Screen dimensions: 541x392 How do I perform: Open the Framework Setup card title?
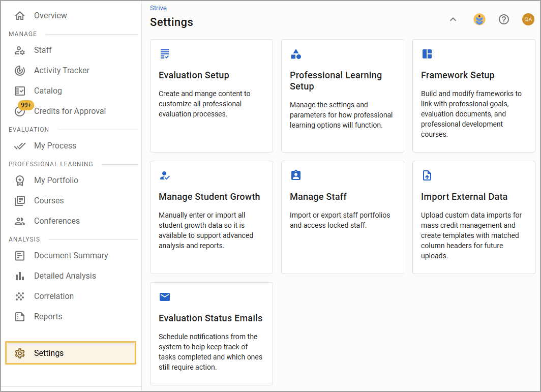pyautogui.click(x=457, y=75)
